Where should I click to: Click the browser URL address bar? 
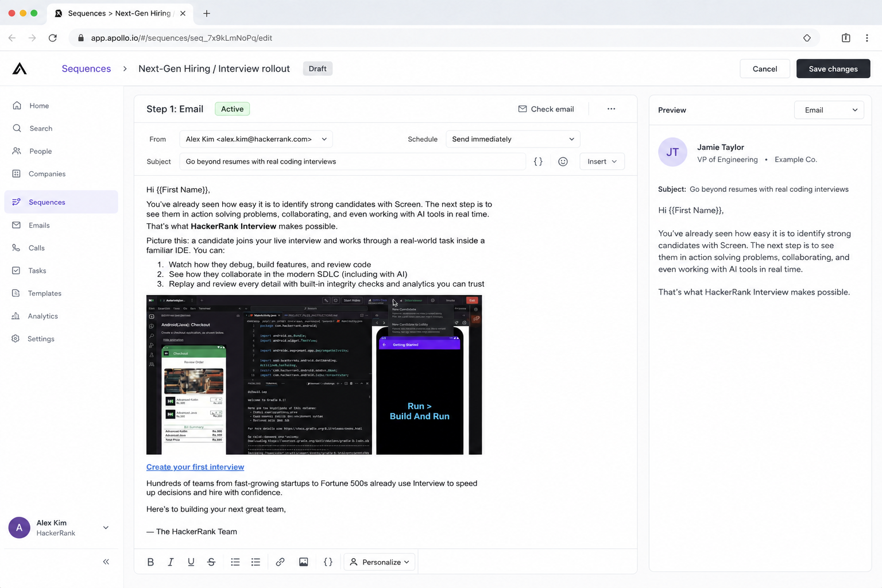pos(444,38)
